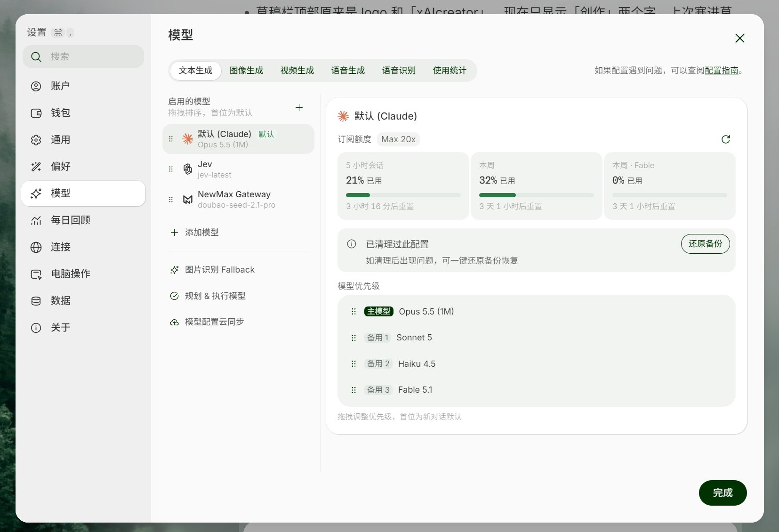
Task: Click the plus icon beside 启用的模型
Action: pyautogui.click(x=299, y=108)
